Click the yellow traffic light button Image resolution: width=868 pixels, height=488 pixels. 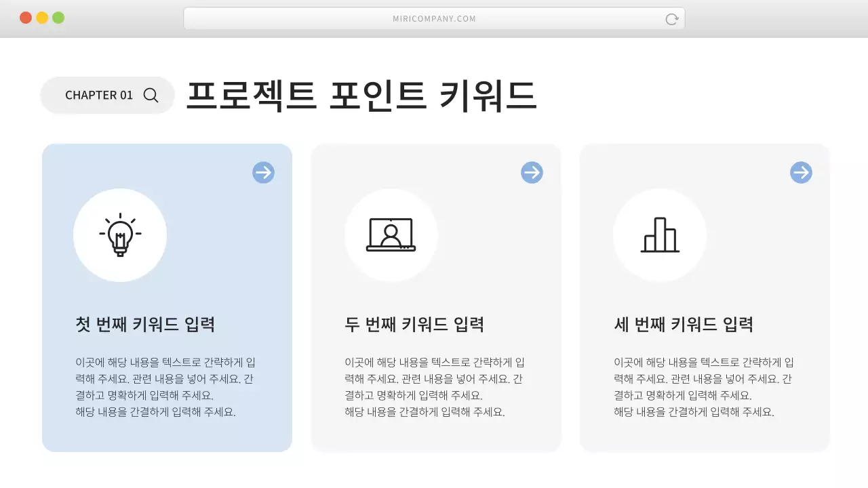(42, 18)
